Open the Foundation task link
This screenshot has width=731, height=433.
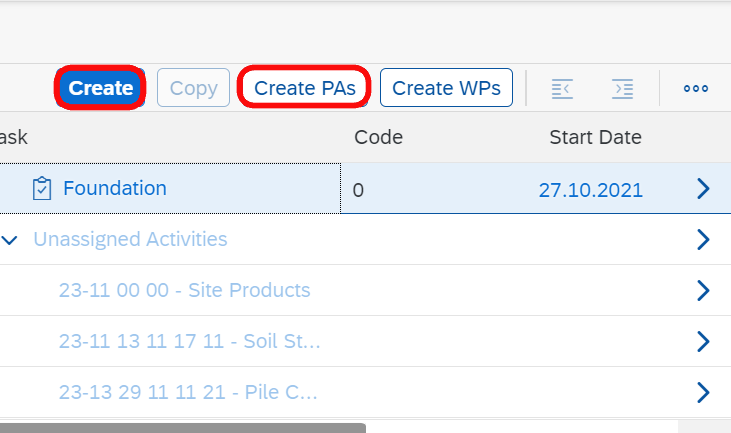(115, 188)
